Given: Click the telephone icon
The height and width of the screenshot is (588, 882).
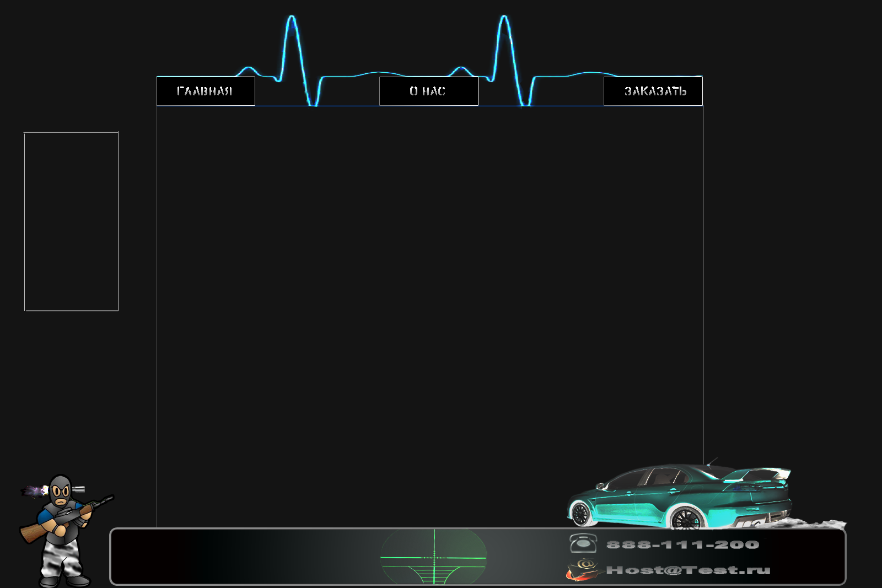Looking at the screenshot, I should 583,543.
